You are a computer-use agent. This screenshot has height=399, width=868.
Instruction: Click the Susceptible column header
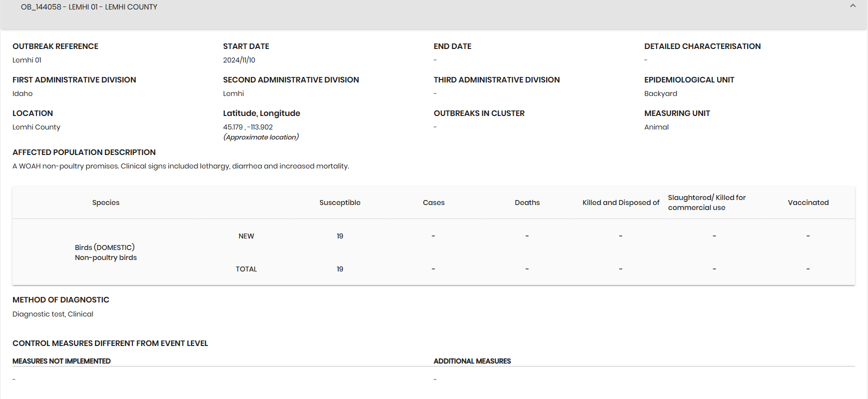pos(340,202)
